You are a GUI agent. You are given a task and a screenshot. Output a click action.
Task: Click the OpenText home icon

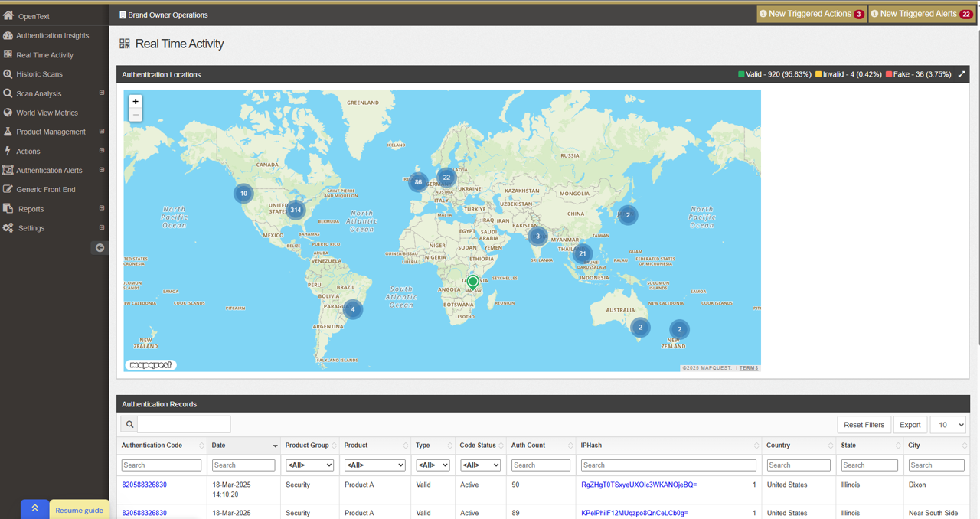(x=8, y=15)
